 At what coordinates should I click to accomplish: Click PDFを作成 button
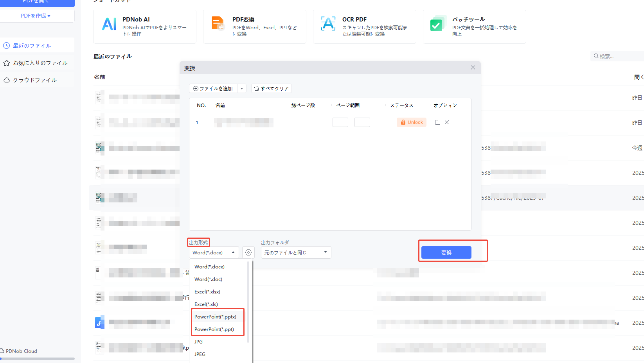(x=36, y=16)
